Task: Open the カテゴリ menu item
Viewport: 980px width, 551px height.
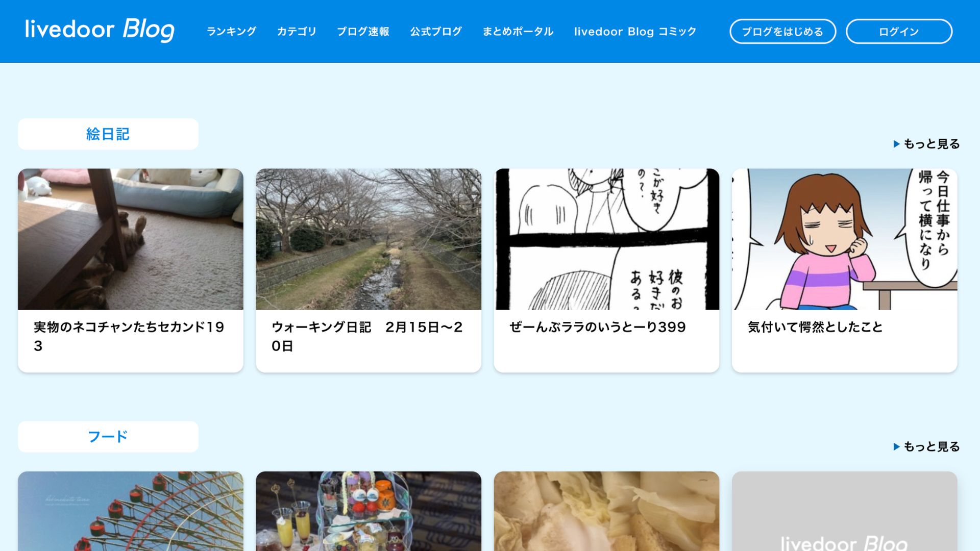Action: pos(297,32)
